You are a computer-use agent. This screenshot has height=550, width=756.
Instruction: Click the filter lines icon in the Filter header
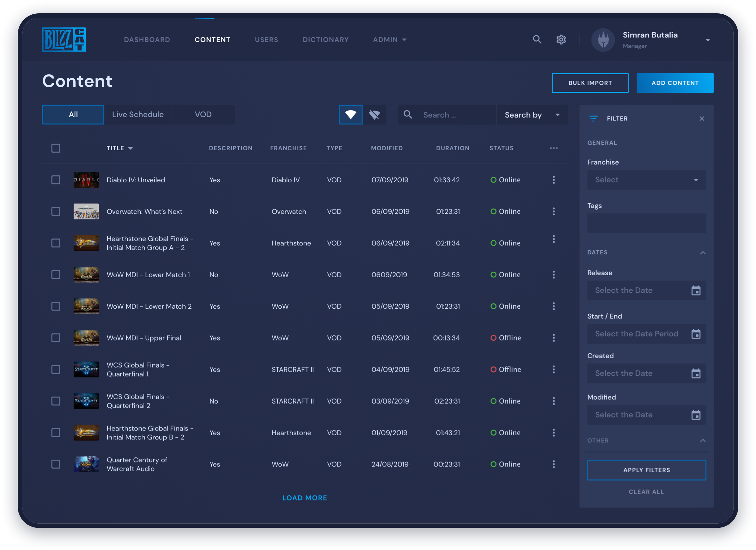pos(593,118)
